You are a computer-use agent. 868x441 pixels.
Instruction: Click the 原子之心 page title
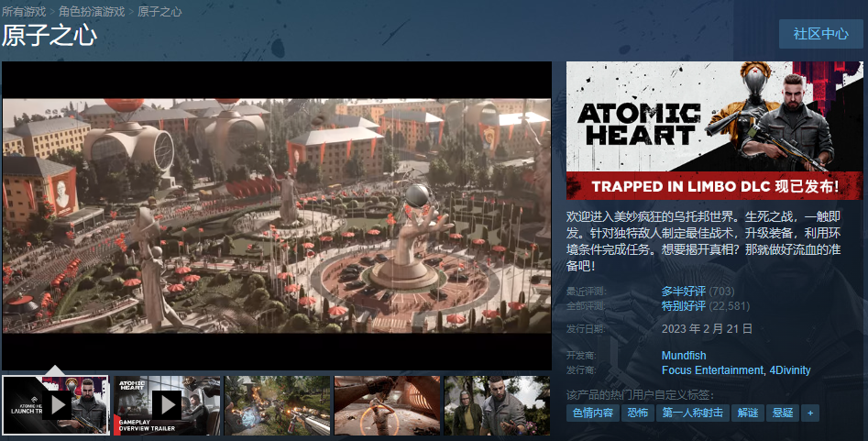49,36
